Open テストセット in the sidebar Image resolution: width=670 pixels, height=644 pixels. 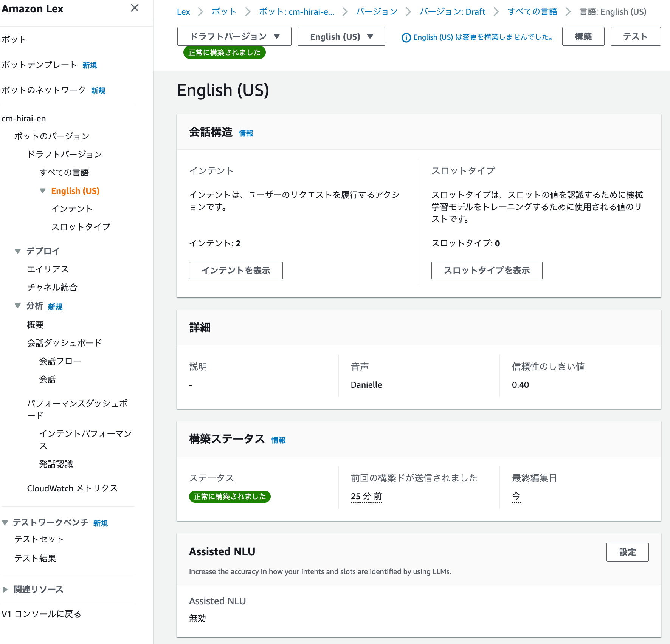click(39, 539)
